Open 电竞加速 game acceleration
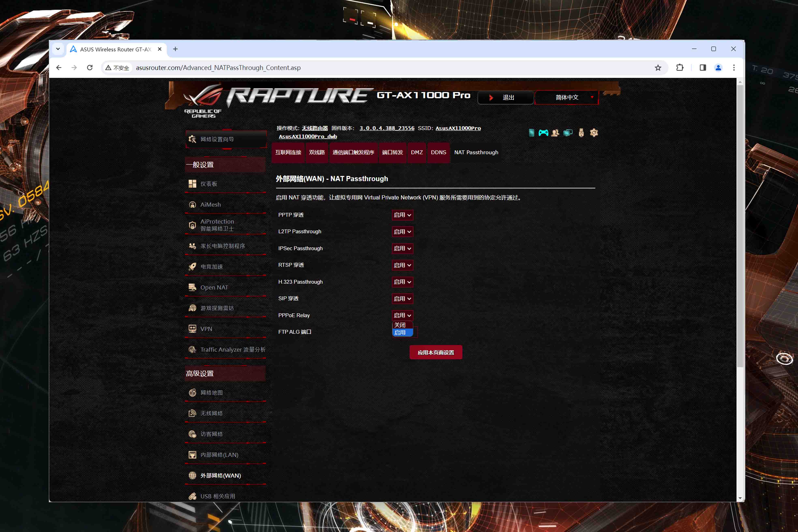The image size is (798, 532). [x=225, y=267]
